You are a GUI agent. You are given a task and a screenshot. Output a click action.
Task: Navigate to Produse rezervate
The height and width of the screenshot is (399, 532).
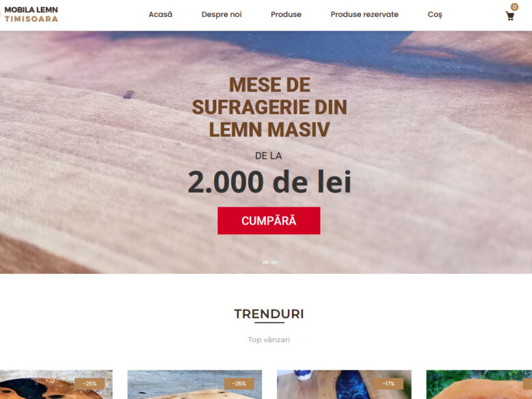[x=364, y=14]
